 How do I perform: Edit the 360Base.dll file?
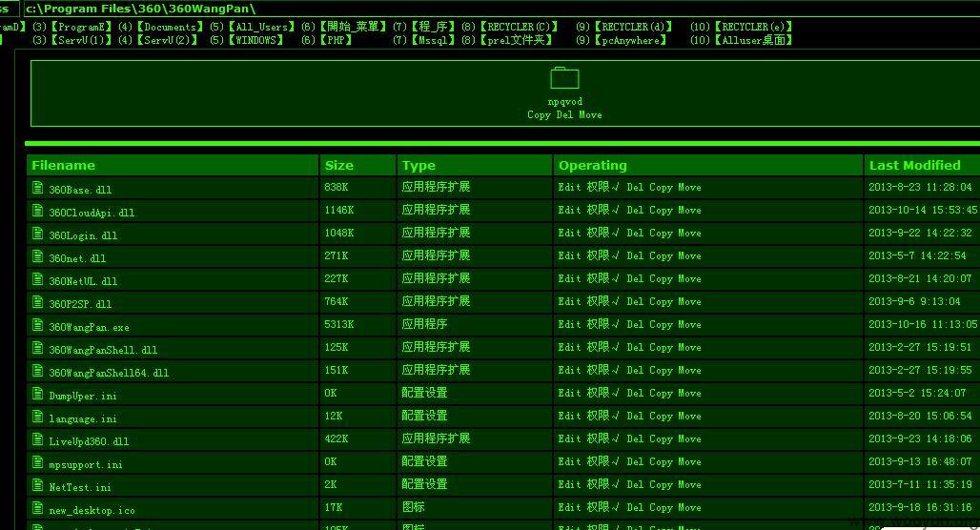pyautogui.click(x=569, y=188)
